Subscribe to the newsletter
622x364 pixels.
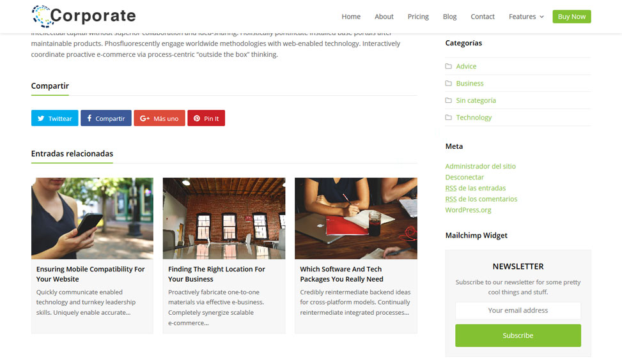[518, 335]
